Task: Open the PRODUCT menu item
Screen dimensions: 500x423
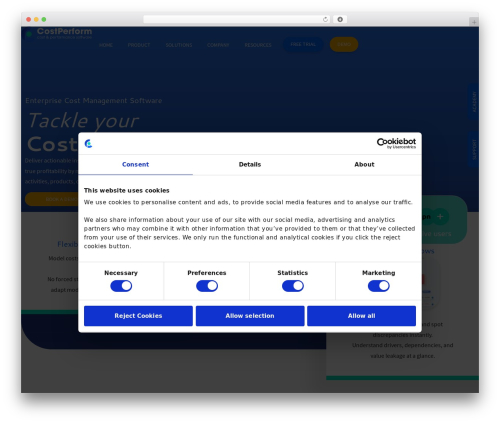Action: coord(139,45)
